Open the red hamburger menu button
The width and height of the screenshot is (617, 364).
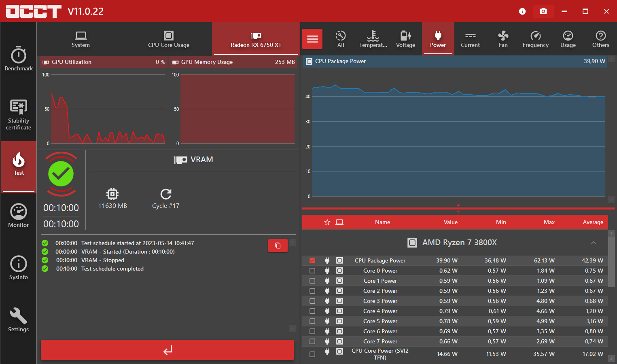pyautogui.click(x=312, y=39)
